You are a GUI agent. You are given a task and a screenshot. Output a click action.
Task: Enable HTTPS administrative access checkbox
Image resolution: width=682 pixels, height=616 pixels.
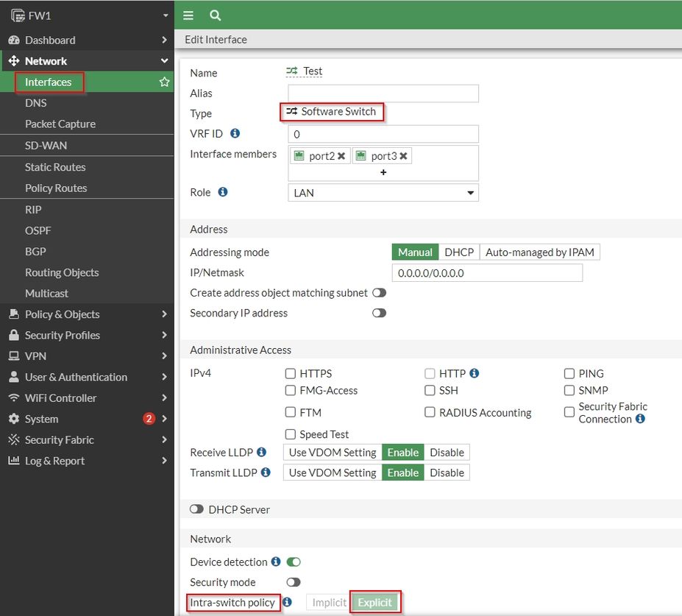click(291, 374)
